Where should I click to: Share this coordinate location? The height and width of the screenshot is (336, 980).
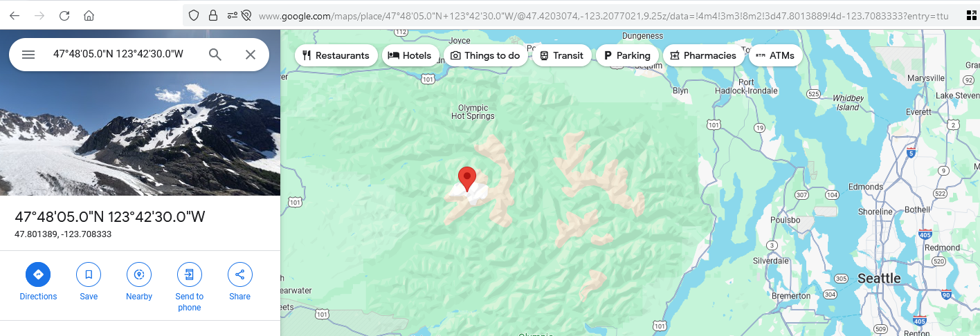(x=240, y=282)
